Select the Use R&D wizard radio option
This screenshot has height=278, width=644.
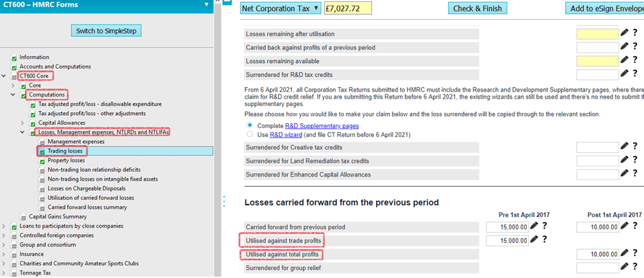point(249,136)
